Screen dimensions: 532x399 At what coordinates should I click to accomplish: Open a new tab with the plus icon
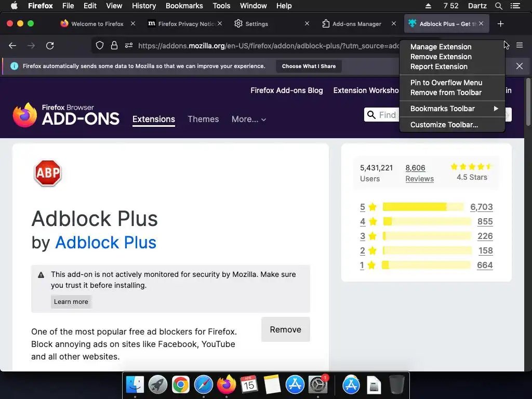tap(500, 24)
